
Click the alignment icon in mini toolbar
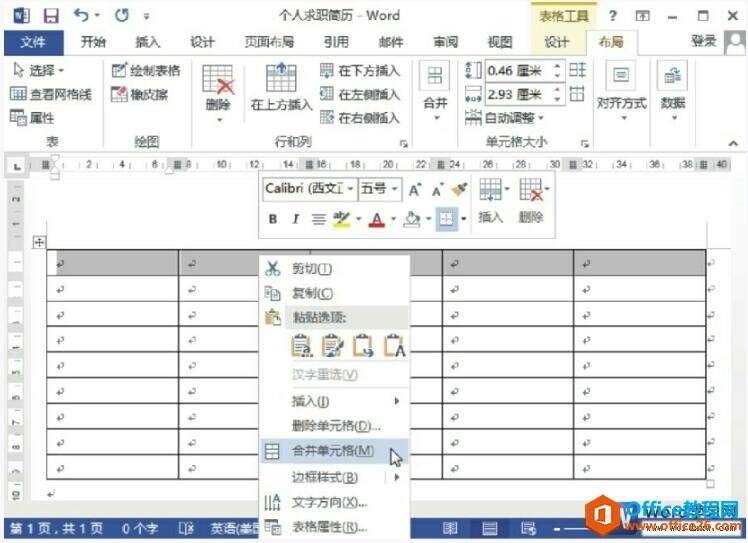(319, 219)
